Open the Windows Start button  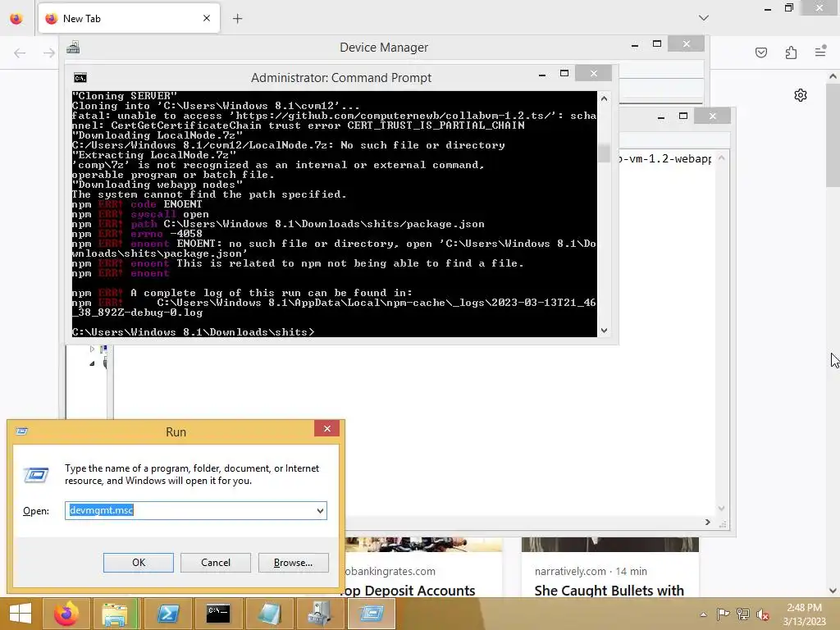(x=21, y=614)
